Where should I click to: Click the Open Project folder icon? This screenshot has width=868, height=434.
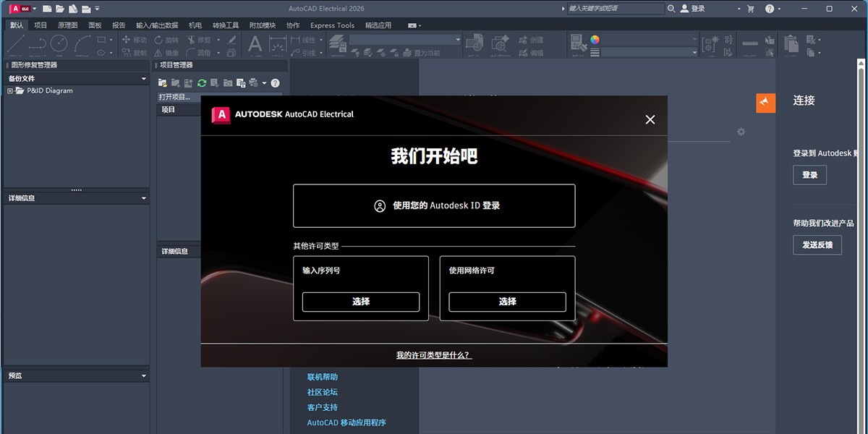[162, 82]
